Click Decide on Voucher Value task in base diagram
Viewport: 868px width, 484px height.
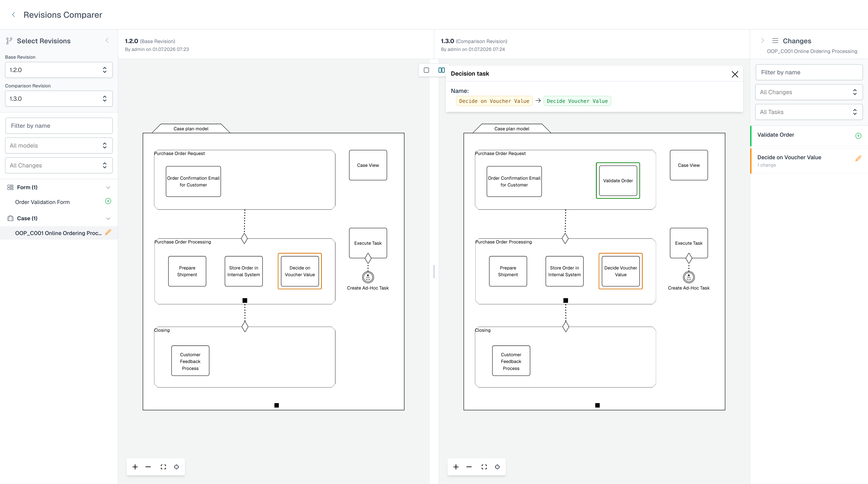300,271
